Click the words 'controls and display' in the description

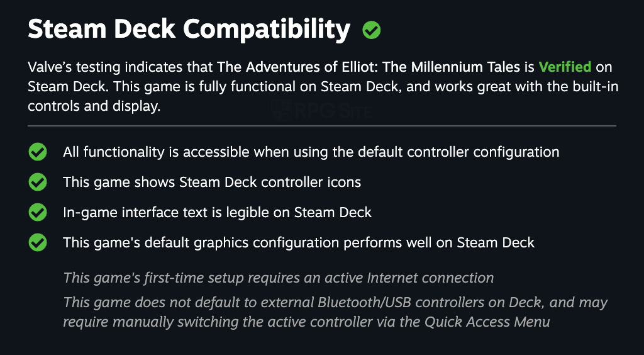click(x=94, y=106)
